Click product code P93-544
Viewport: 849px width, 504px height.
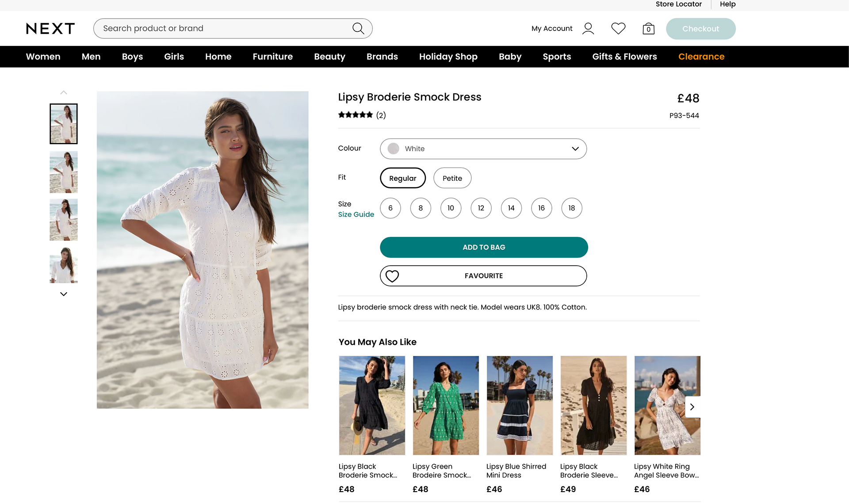(684, 116)
